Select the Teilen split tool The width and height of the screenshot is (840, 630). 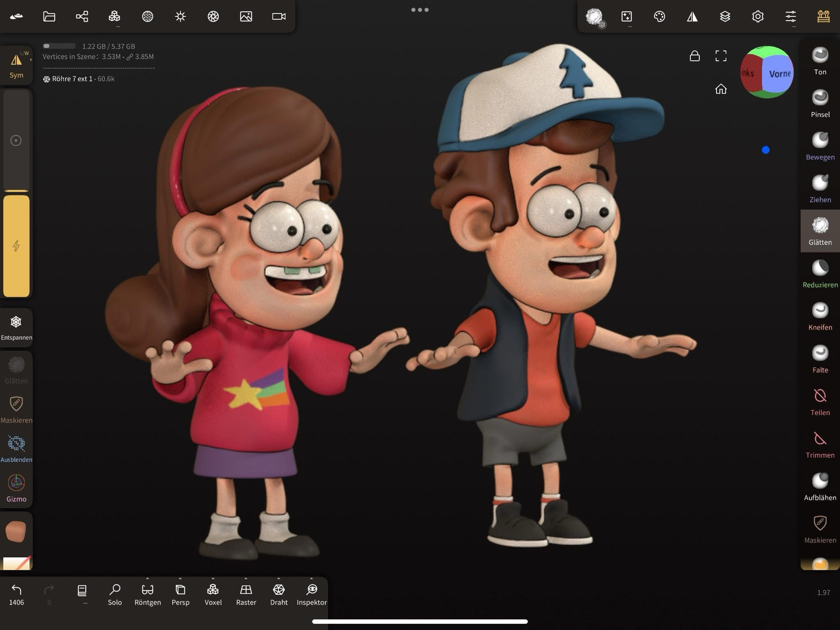[820, 402]
